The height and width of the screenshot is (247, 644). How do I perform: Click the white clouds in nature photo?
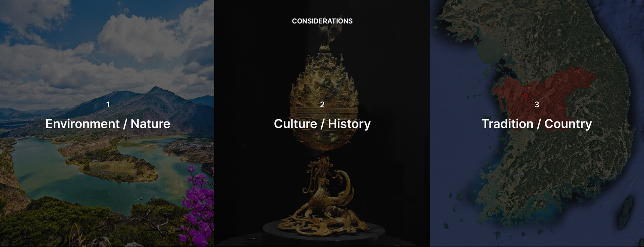click(141, 37)
